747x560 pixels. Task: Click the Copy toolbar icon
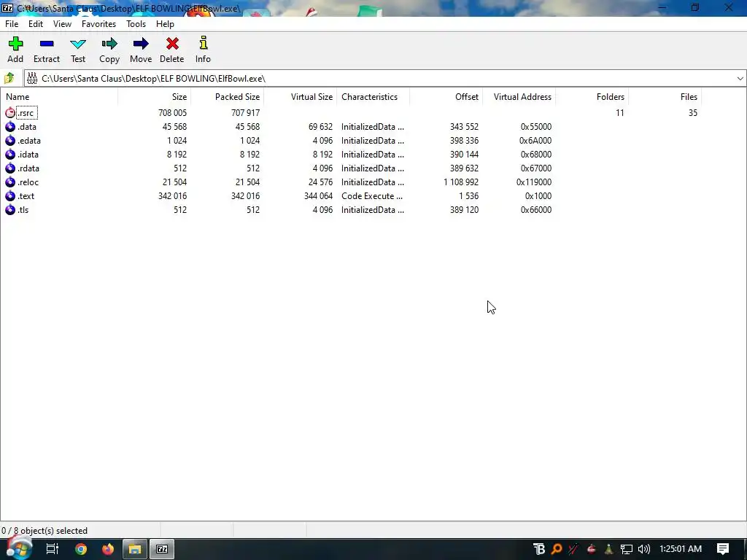[109, 44]
